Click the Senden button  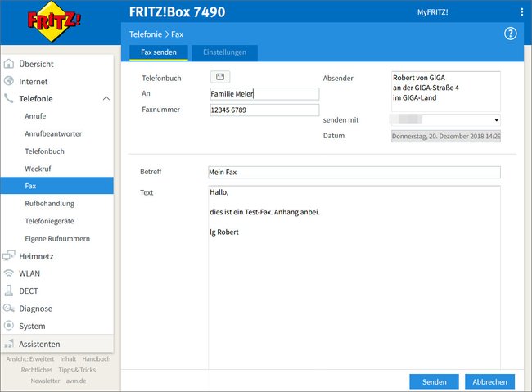tap(434, 382)
